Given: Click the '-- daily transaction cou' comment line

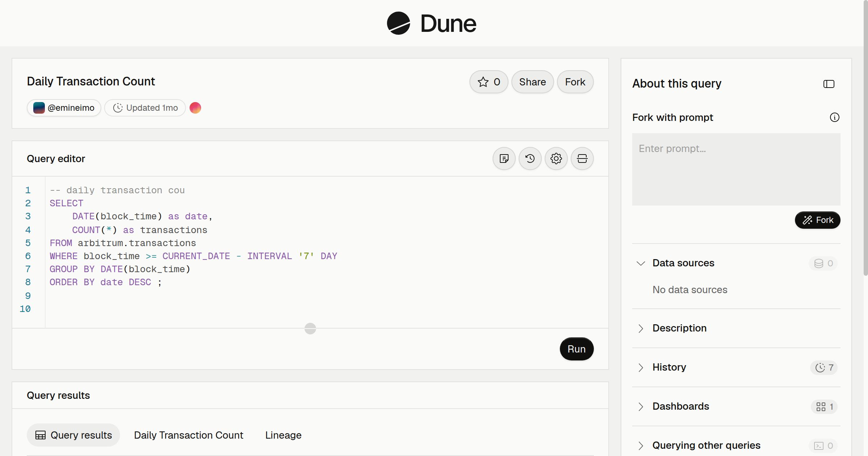Looking at the screenshot, I should click(117, 190).
